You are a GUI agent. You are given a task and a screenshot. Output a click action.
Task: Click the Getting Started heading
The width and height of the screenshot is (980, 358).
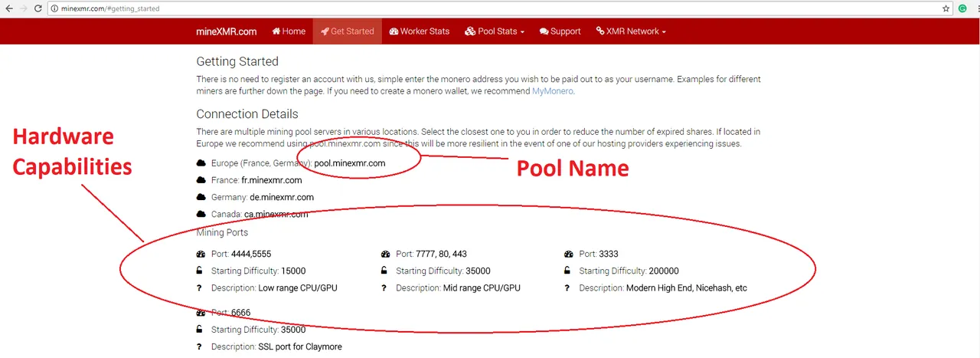tap(237, 61)
